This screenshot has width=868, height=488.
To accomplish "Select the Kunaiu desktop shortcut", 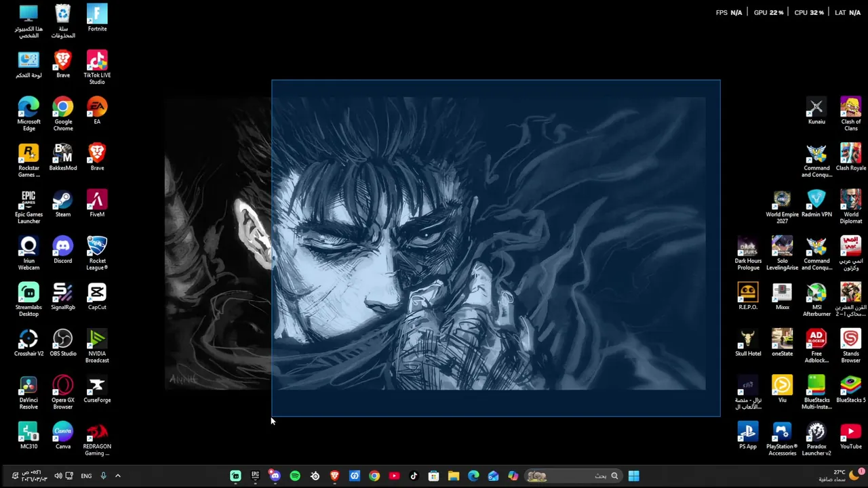I will tap(816, 111).
